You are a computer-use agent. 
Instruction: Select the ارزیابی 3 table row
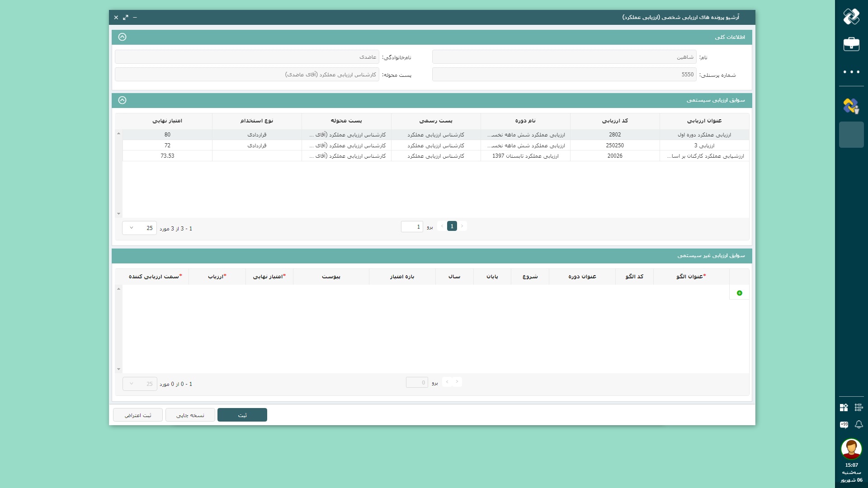704,145
